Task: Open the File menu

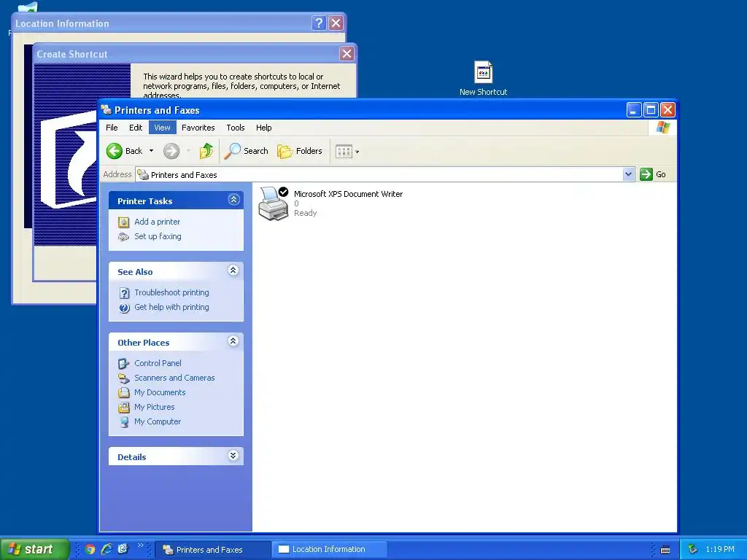Action: tap(112, 128)
